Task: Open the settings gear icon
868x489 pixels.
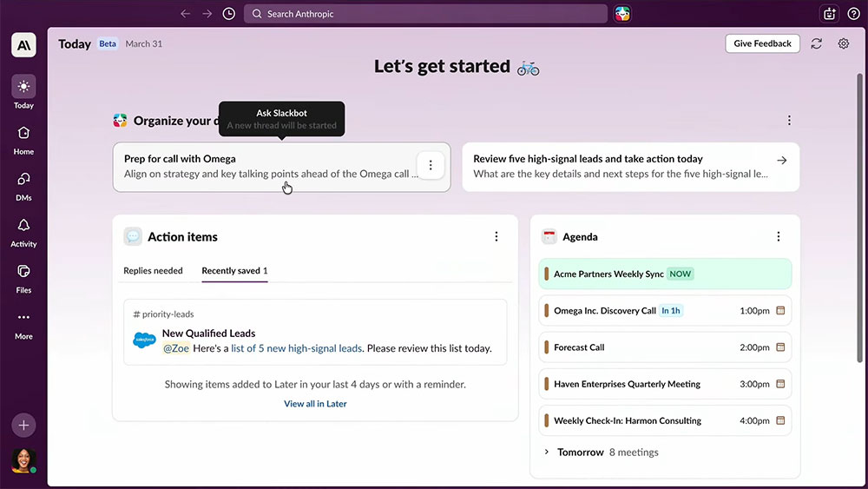Action: tap(844, 43)
